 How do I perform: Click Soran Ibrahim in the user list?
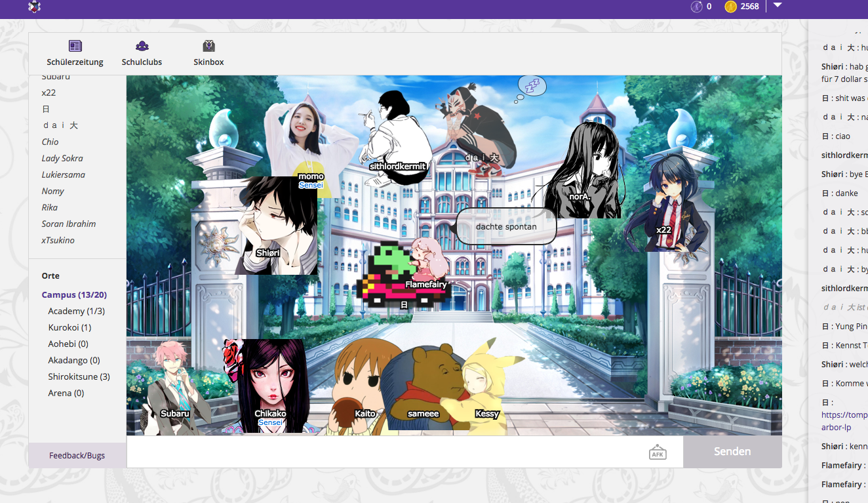69,224
